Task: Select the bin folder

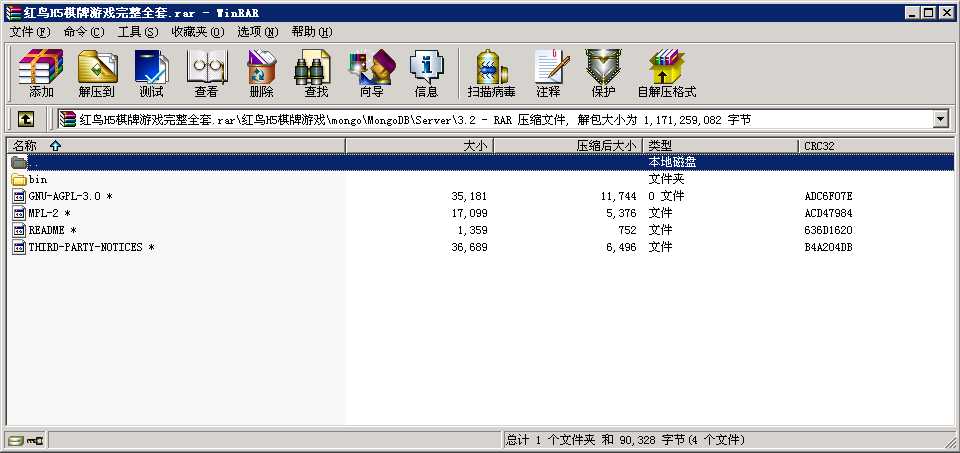Action: click(37, 179)
